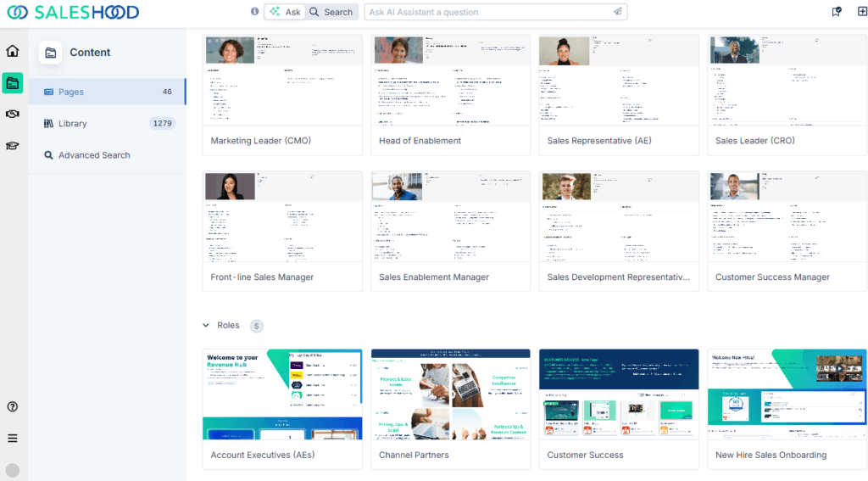Open the help question mark icon

click(x=12, y=406)
